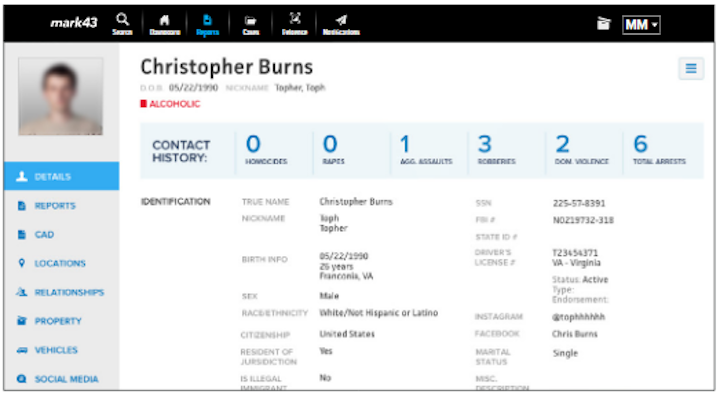This screenshot has height=394, width=720.
Task: Click the True Name value Christopher Burns
Action: (356, 202)
